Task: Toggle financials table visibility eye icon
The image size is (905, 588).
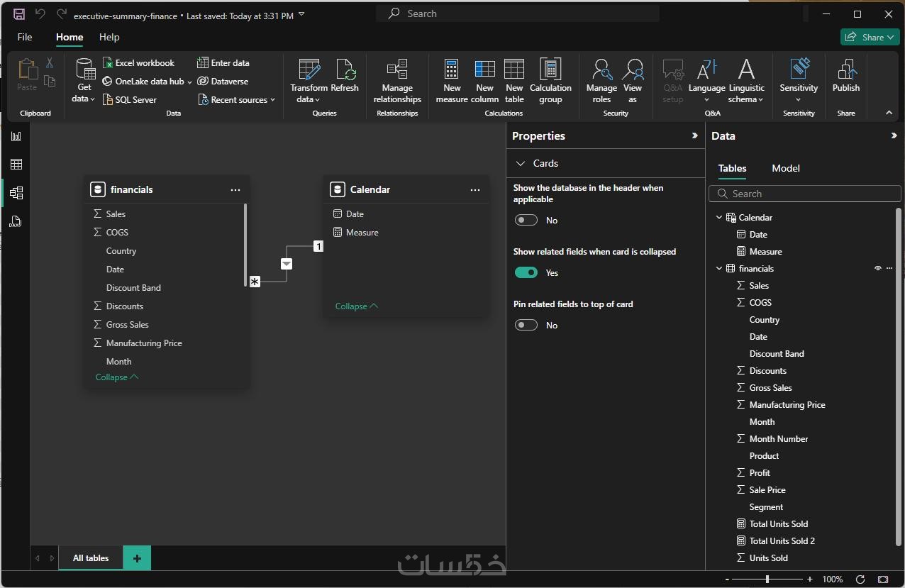Action: coord(878,268)
